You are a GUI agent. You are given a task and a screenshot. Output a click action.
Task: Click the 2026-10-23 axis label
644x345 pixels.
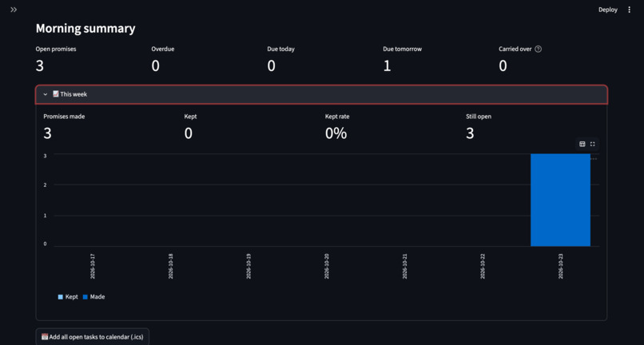click(561, 266)
